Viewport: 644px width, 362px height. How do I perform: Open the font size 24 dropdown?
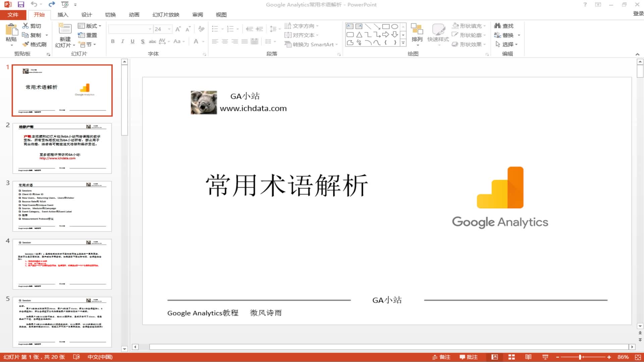[169, 29]
